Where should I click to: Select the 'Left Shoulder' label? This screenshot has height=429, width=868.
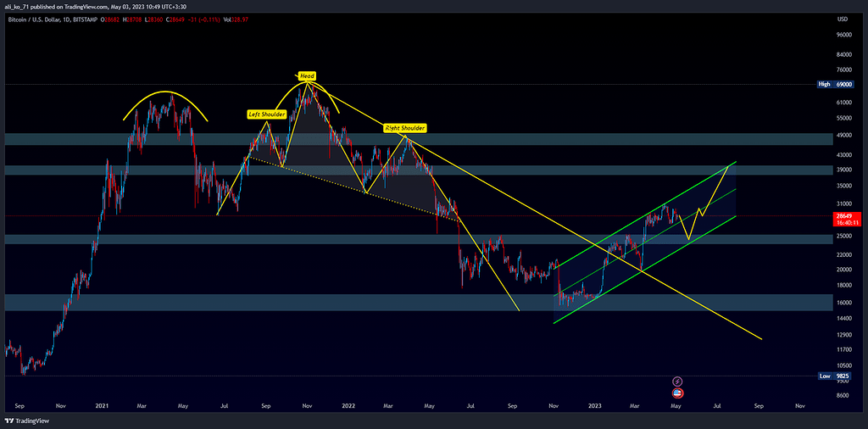point(264,114)
